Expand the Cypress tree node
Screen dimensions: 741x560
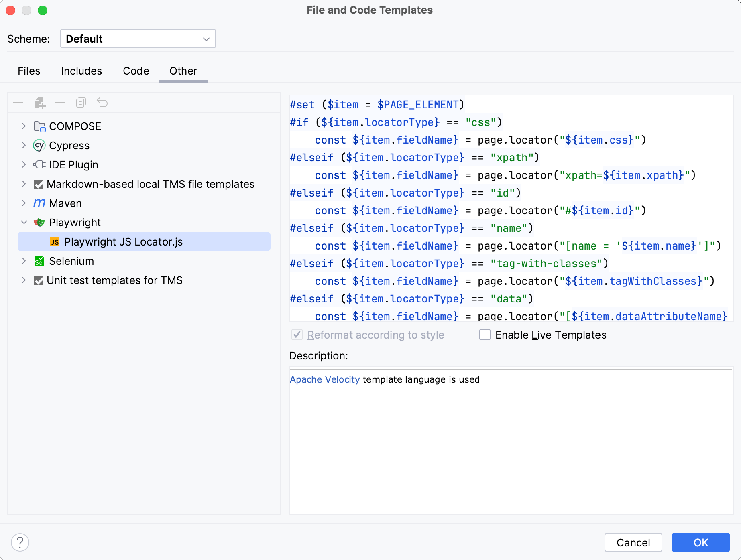point(24,146)
